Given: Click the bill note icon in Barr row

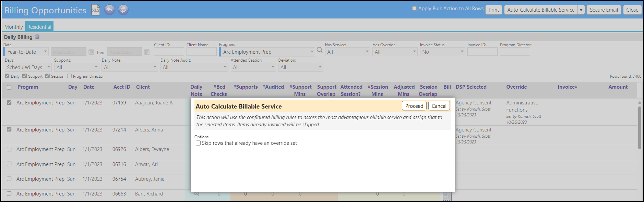Looking at the screenshot, I should point(447,197).
